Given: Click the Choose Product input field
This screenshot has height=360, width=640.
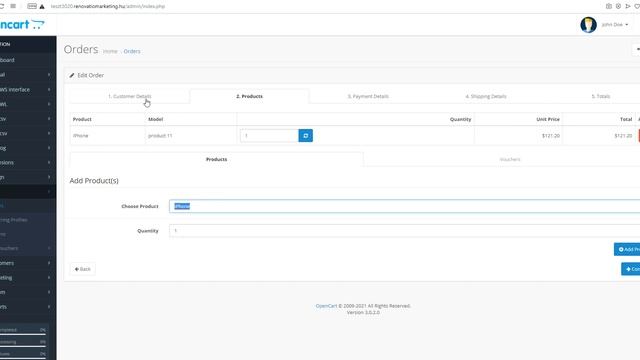Looking at the screenshot, I should (404, 206).
